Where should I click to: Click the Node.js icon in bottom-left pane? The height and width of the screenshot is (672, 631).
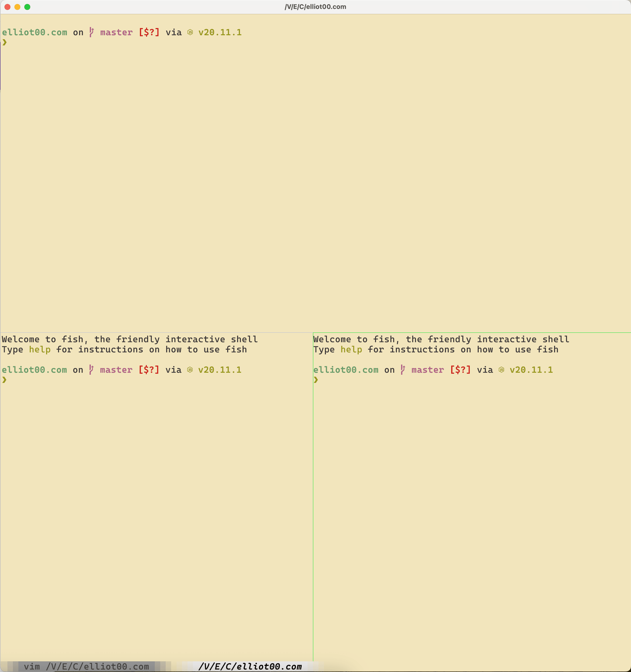click(x=190, y=370)
